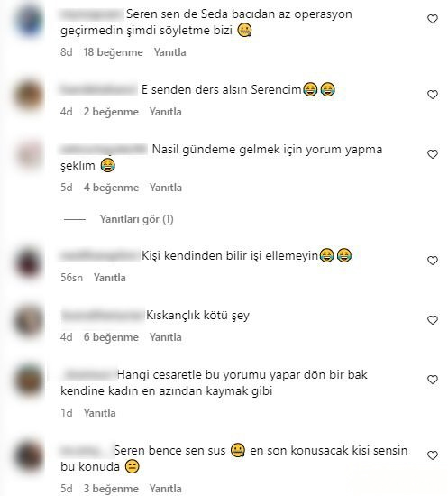Like the "Hangi cesaretle bu yorumu" comment
The image size is (448, 496).
click(x=433, y=380)
